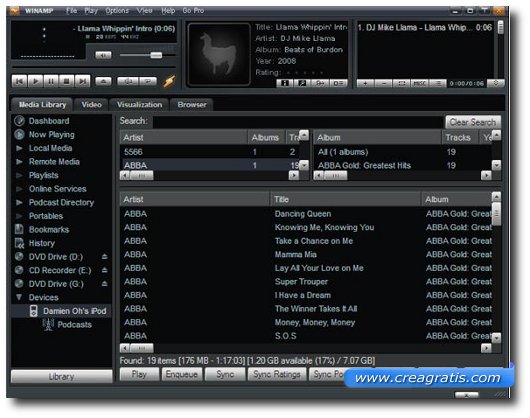Pause the current track
Screen dimensions: 530x418
click(51, 81)
